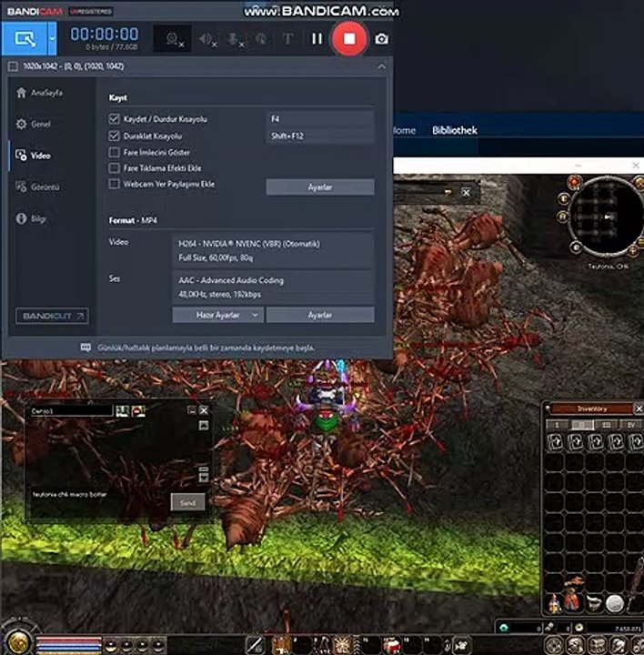Toggle the speaker sound icon in Bandicam
This screenshot has height=655, width=644.
pyautogui.click(x=207, y=39)
